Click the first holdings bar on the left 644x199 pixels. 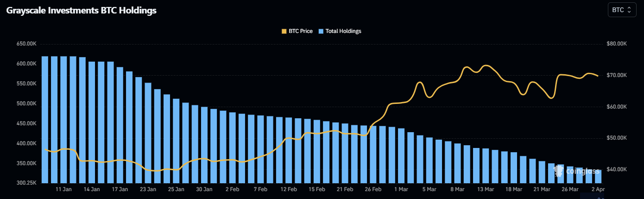(x=45, y=119)
